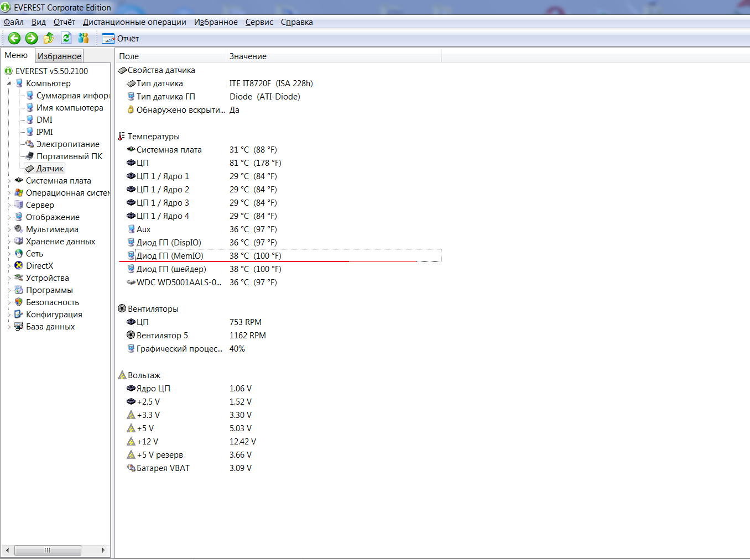Screen dimensions: 750x560
Task: Select Имя компьютера tree item
Action: click(70, 108)
